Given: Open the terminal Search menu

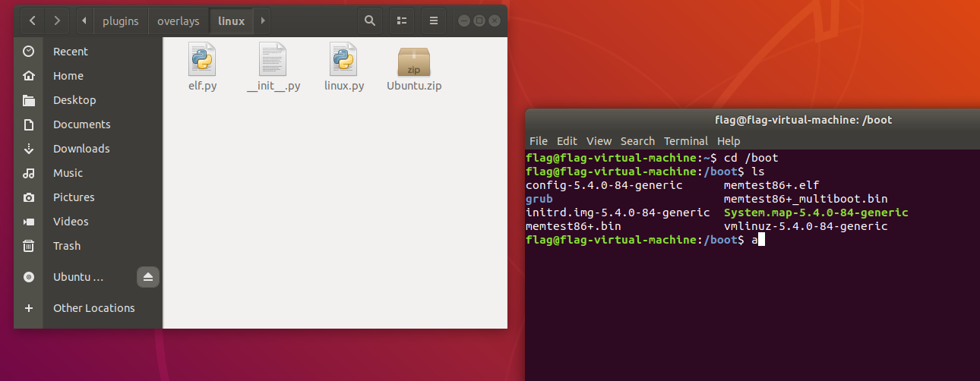Looking at the screenshot, I should (x=637, y=141).
